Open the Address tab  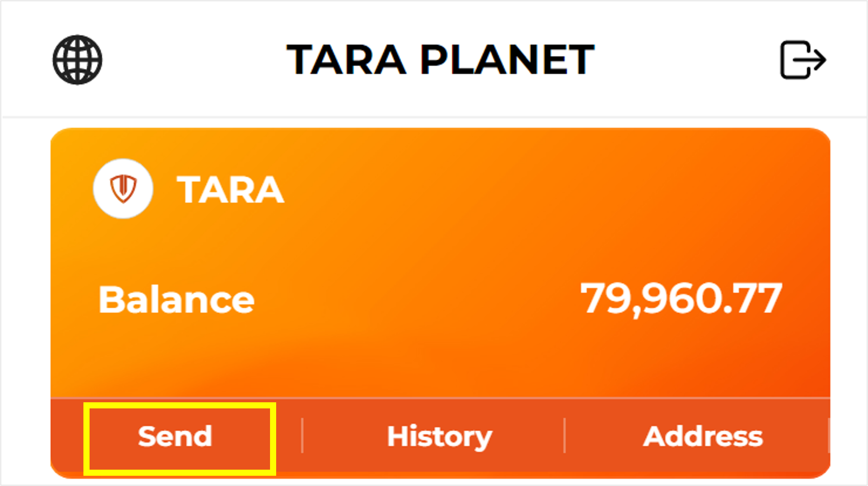(703, 436)
